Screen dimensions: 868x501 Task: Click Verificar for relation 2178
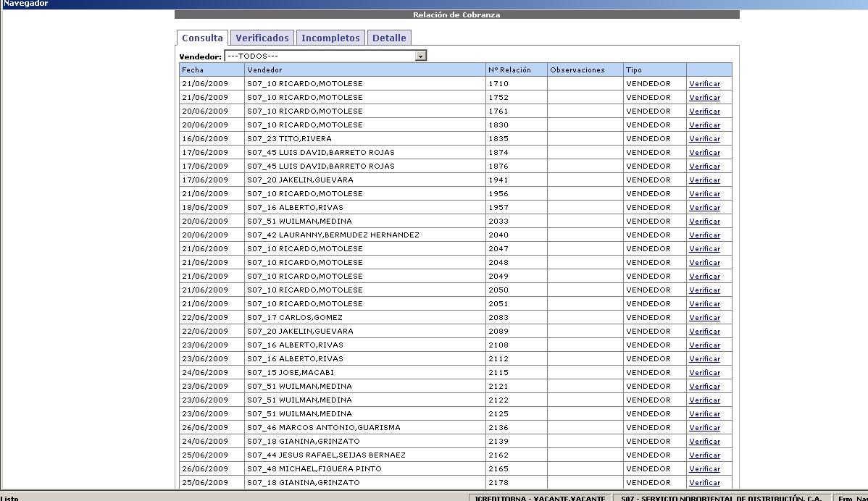pos(705,483)
